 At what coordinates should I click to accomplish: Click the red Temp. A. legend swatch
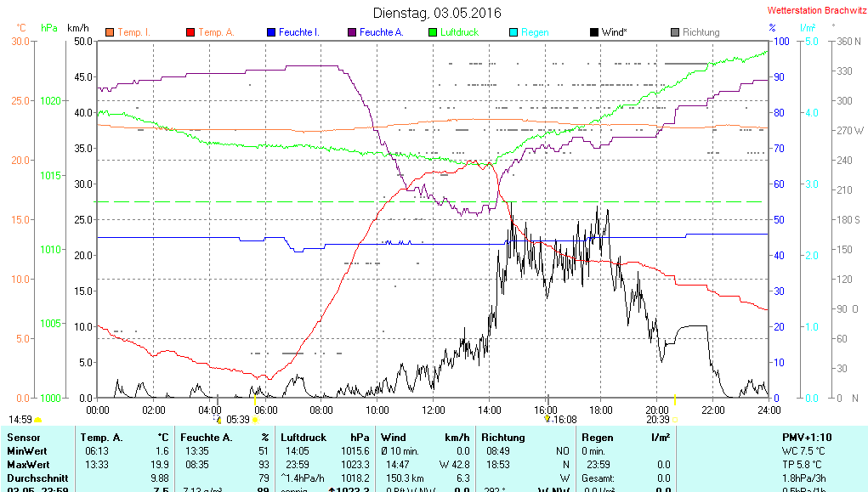click(190, 33)
